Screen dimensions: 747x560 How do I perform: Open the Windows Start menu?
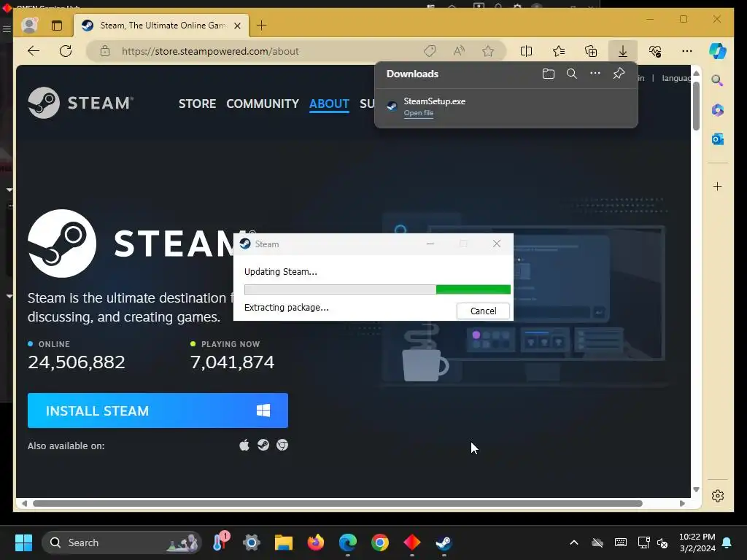(23, 542)
